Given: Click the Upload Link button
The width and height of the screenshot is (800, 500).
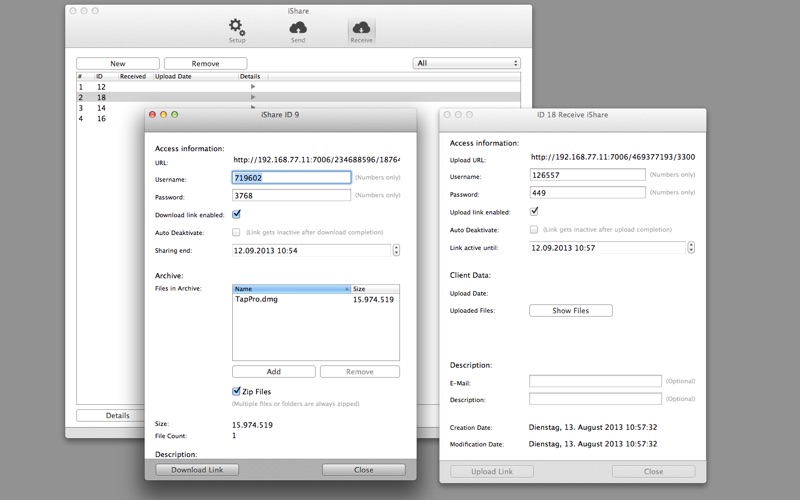Looking at the screenshot, I should 492,471.
